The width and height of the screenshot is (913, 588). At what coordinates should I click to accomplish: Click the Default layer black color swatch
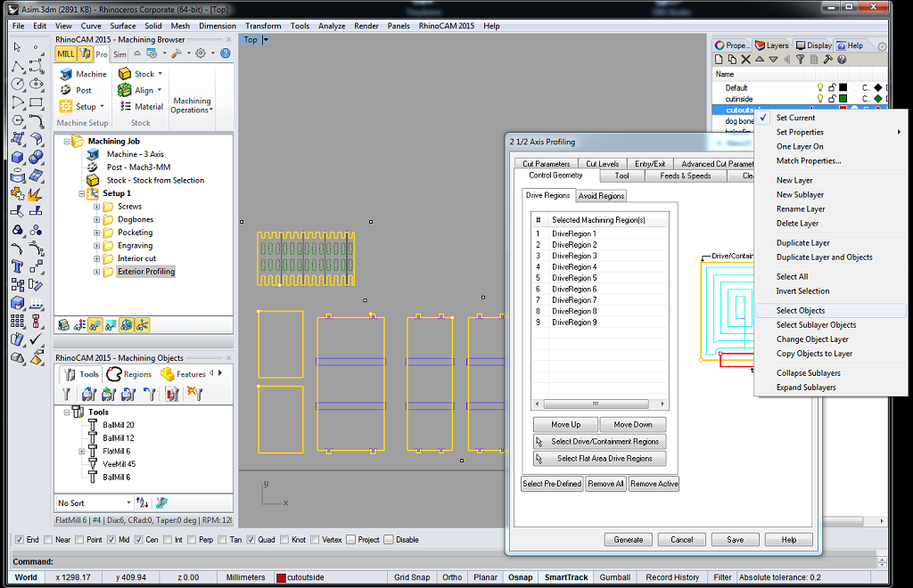tap(843, 88)
